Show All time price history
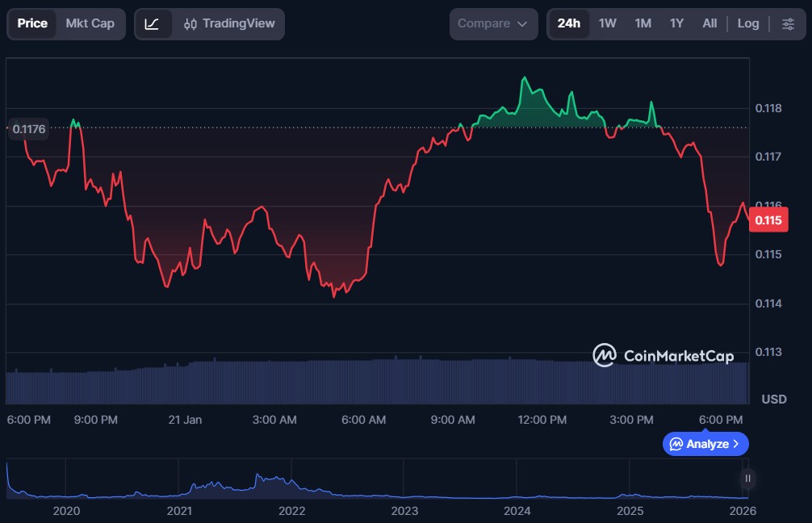The height and width of the screenshot is (523, 812). (x=709, y=24)
